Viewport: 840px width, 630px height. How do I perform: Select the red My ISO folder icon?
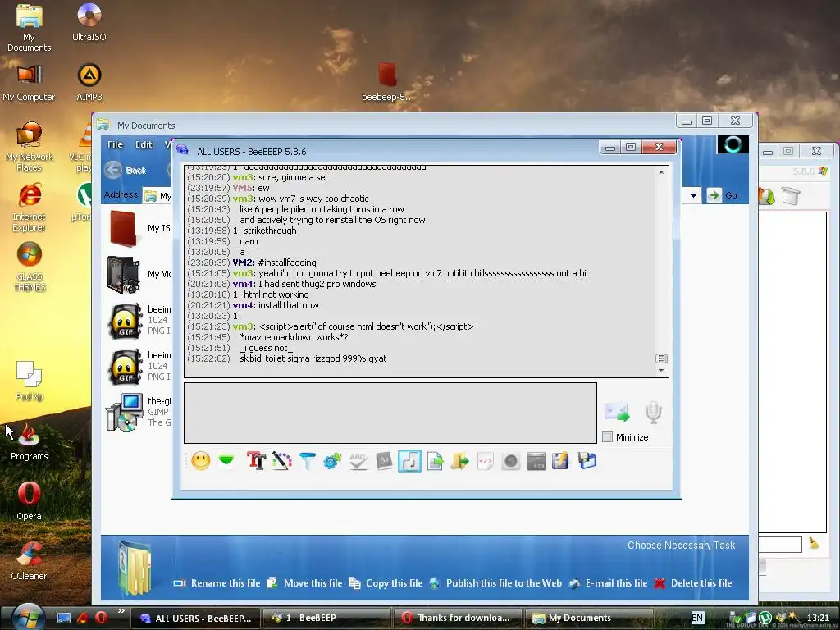click(x=123, y=229)
